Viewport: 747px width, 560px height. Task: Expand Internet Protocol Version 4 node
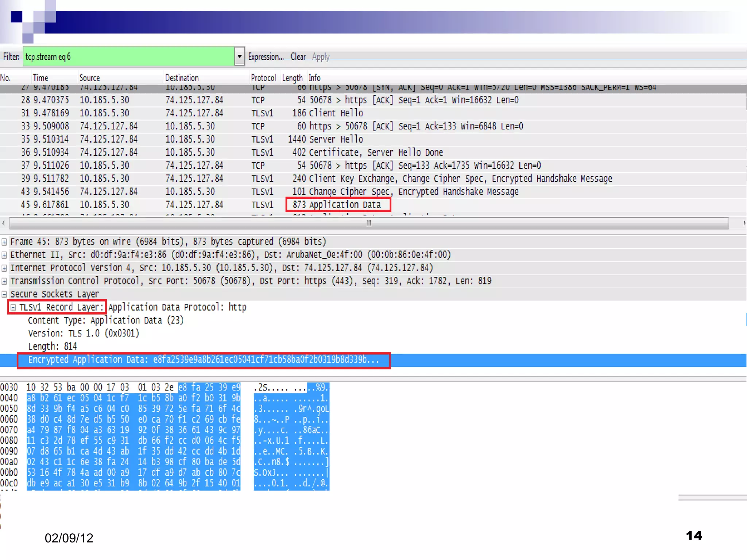pyautogui.click(x=4, y=268)
